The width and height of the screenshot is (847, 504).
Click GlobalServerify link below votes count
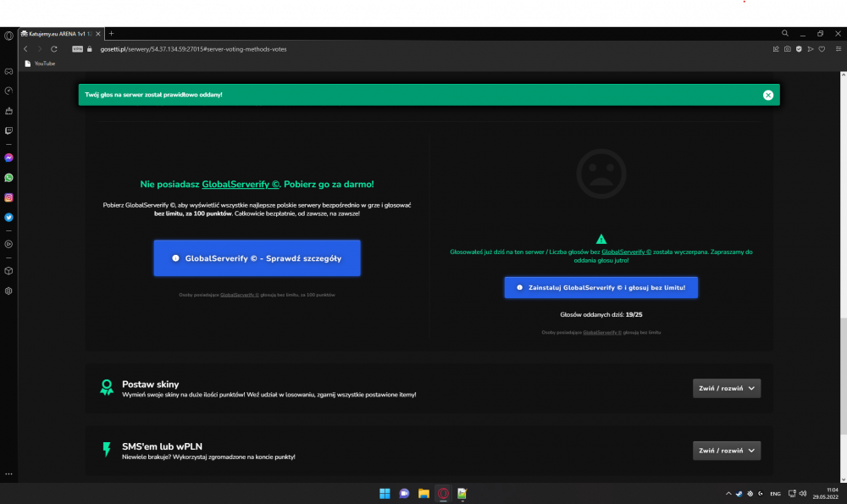coord(601,332)
